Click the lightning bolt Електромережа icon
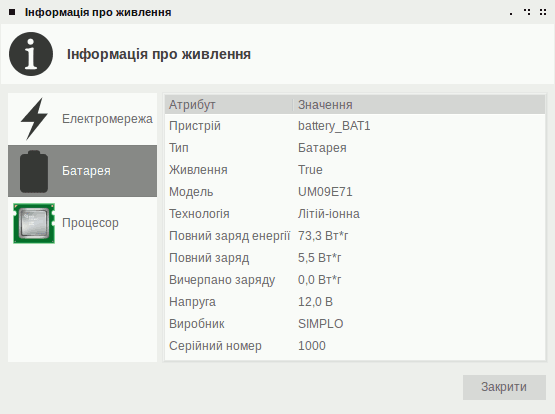The width and height of the screenshot is (555, 414). click(34, 119)
